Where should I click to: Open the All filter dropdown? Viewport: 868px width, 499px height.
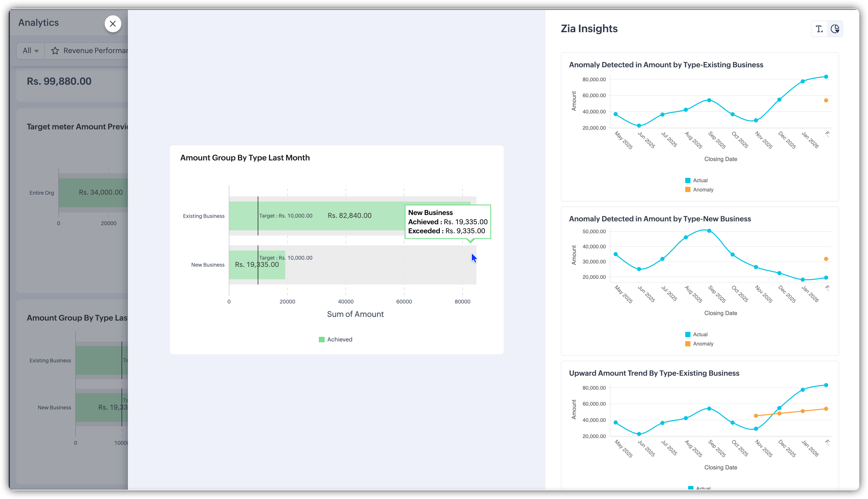30,51
